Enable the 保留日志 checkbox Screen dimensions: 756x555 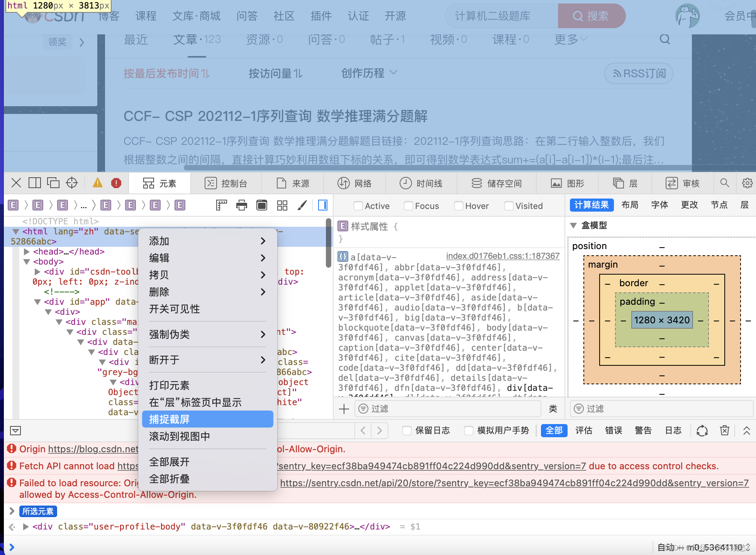click(x=407, y=430)
